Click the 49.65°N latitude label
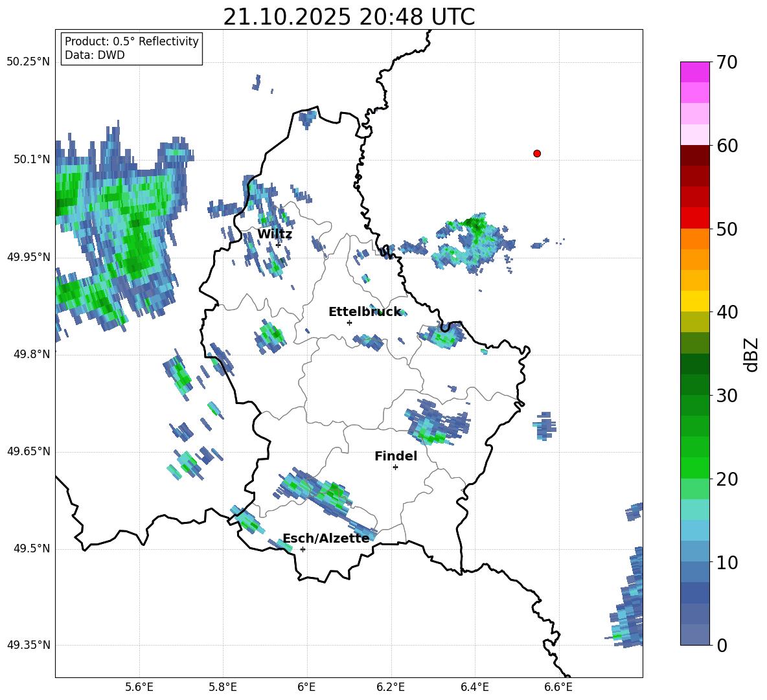767x700 pixels. 29,451
